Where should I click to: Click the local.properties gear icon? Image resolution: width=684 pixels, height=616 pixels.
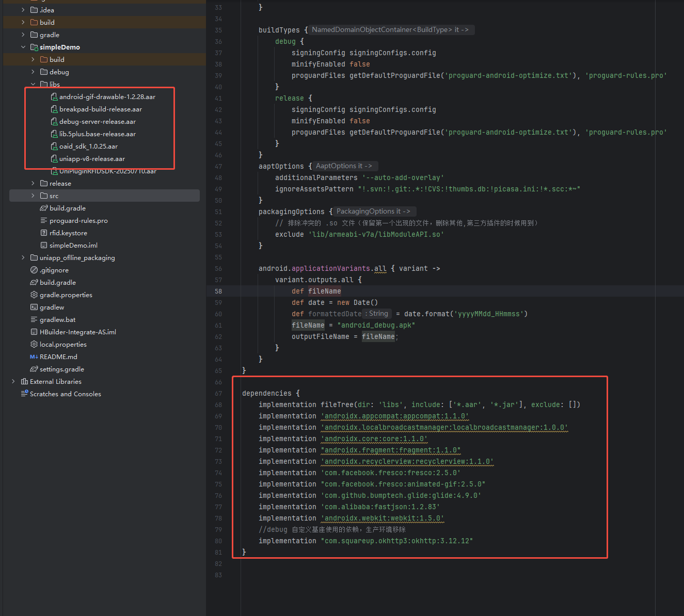tap(34, 344)
